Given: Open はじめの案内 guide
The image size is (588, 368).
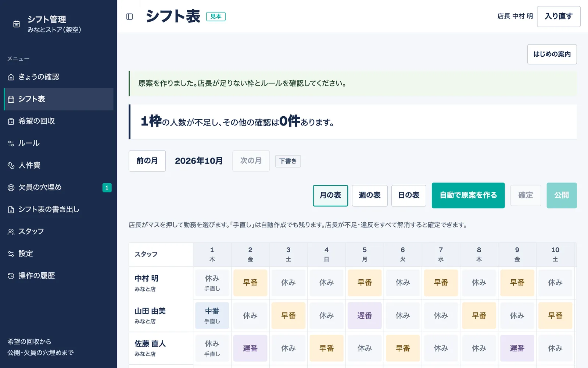Looking at the screenshot, I should pos(552,54).
